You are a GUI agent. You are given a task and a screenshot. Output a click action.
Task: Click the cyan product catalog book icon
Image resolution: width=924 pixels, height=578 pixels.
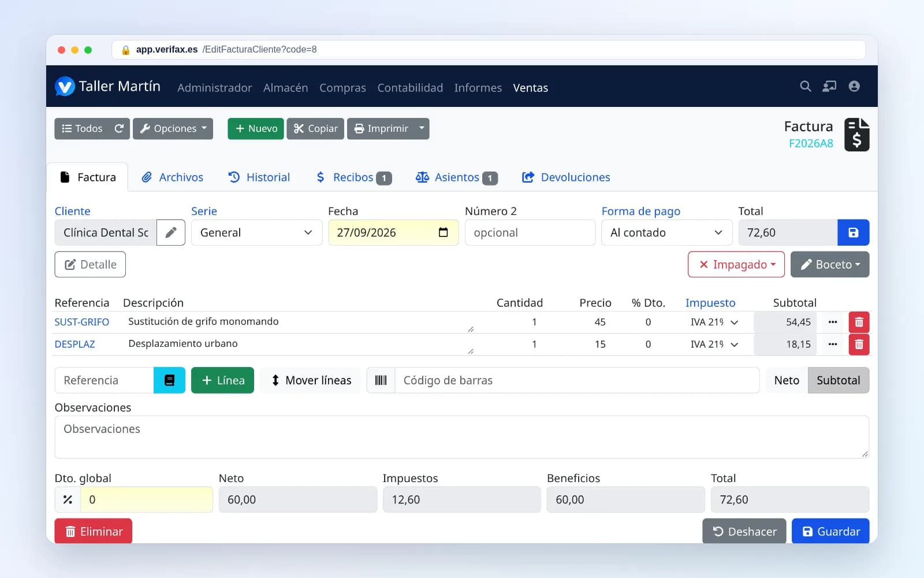[x=169, y=380]
